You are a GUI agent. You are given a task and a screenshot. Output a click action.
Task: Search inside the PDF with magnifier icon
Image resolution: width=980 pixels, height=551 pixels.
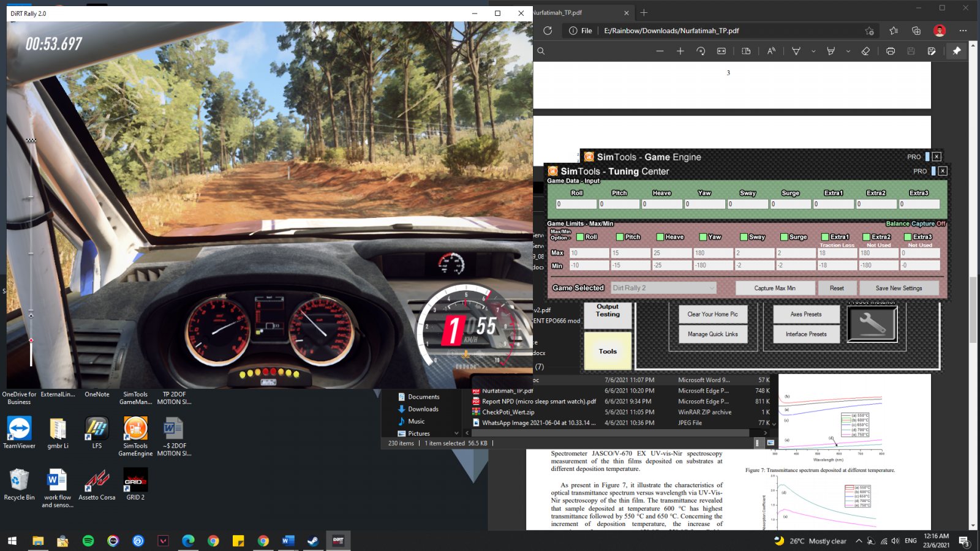coord(541,51)
